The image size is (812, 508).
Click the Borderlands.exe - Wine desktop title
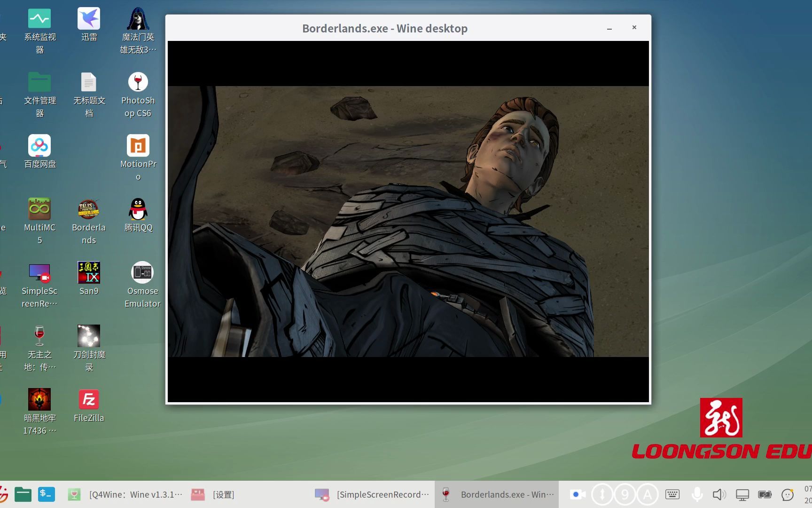385,28
